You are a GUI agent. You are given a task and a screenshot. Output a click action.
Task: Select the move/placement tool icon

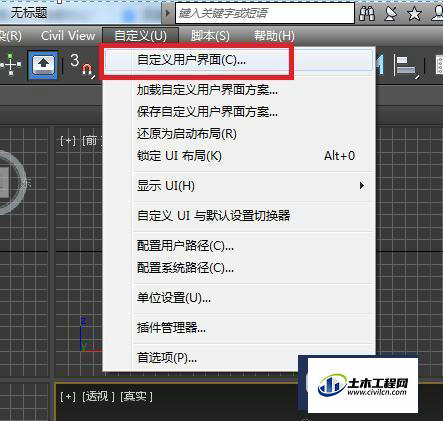(11, 64)
